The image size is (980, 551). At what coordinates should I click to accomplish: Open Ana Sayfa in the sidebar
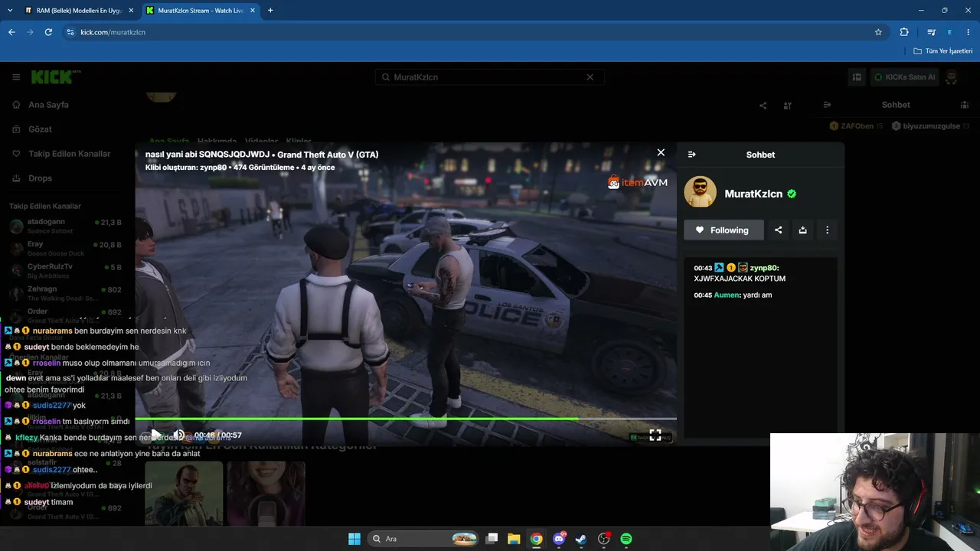[48, 105]
